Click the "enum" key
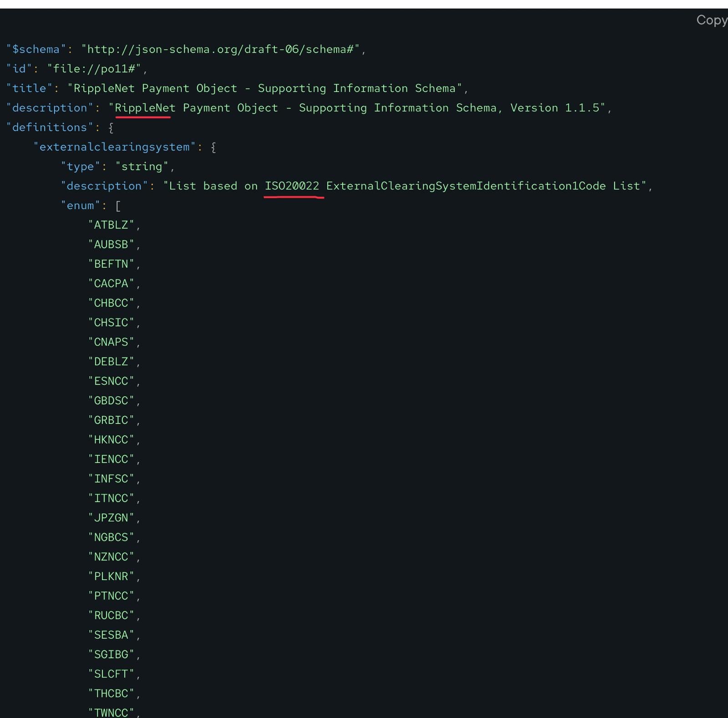This screenshot has width=728, height=718. click(81, 206)
